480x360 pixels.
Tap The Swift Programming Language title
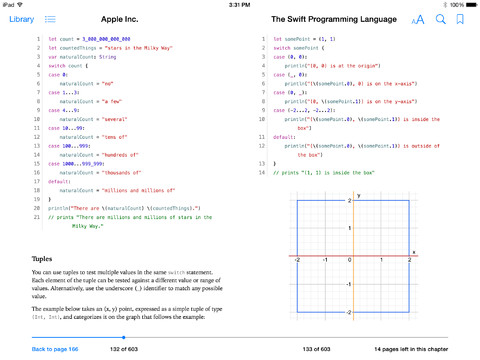coord(334,19)
